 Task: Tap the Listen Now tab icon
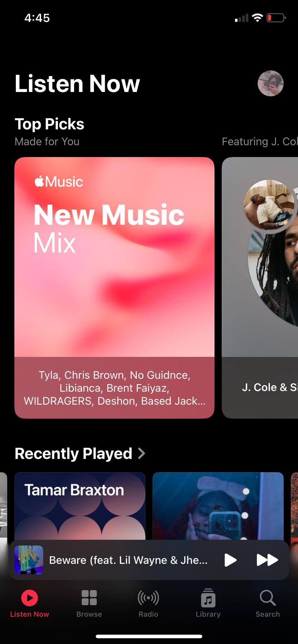[30, 598]
